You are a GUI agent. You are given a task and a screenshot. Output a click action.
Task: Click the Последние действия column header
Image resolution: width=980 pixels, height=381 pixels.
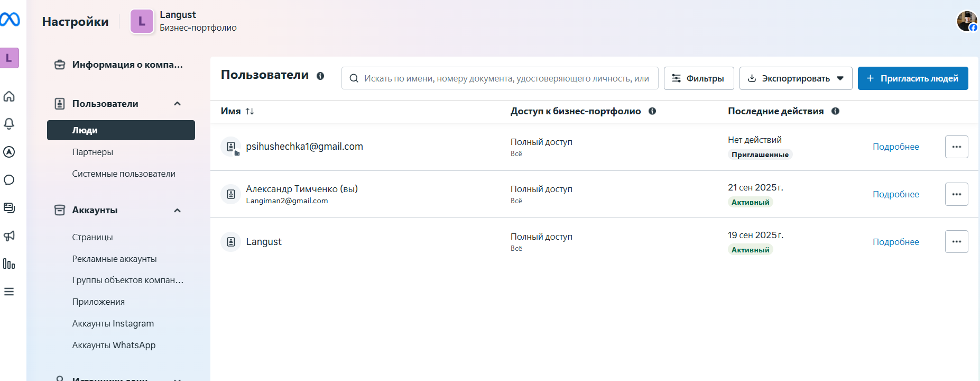point(775,111)
